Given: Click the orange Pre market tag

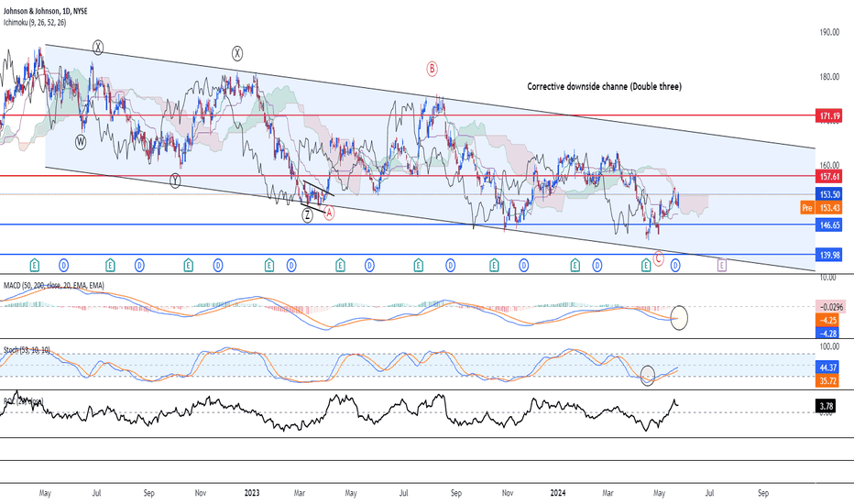Looking at the screenshot, I should pyautogui.click(x=806, y=208).
